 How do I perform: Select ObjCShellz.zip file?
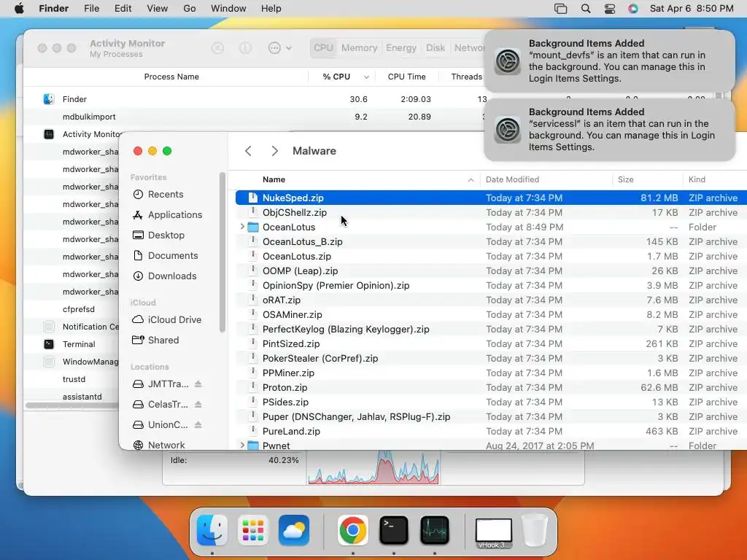(295, 212)
